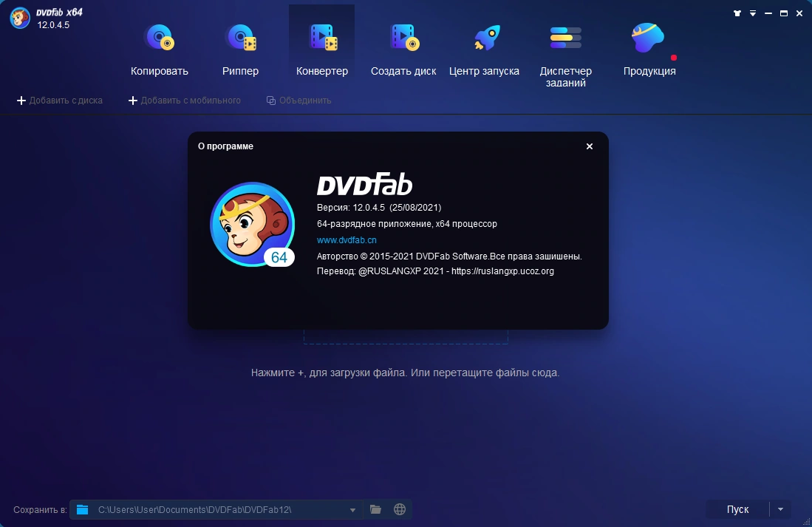Image resolution: width=812 pixels, height=527 pixels.
Task: Open the Риппер module icon
Action: pos(241,38)
